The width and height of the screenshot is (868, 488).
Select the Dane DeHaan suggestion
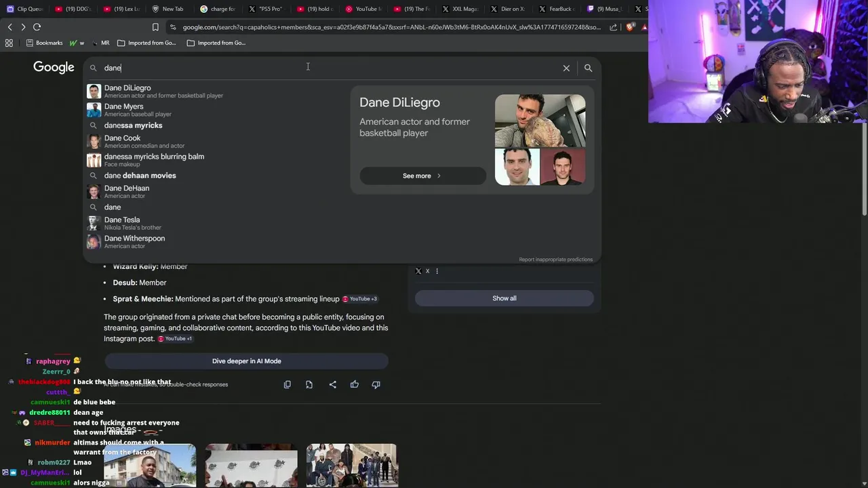(x=217, y=192)
